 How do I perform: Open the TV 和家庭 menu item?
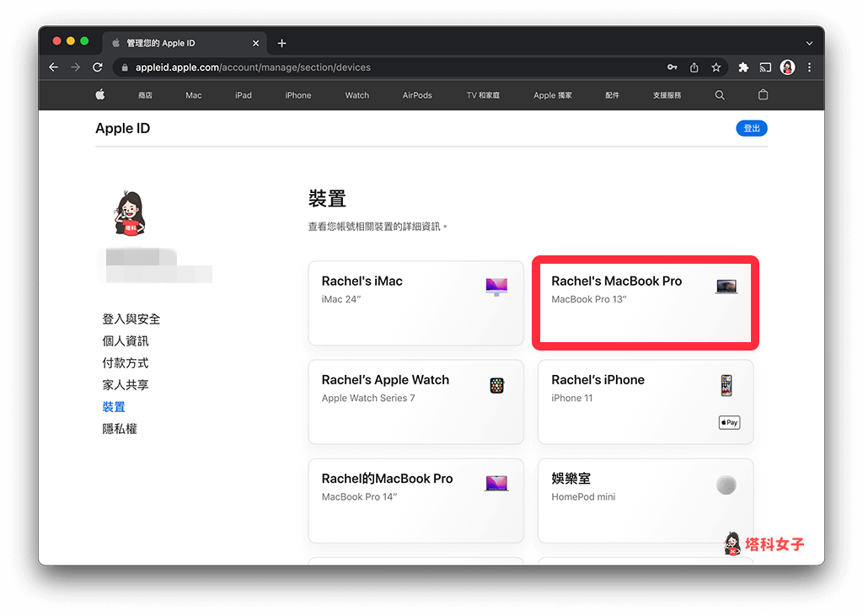[483, 95]
